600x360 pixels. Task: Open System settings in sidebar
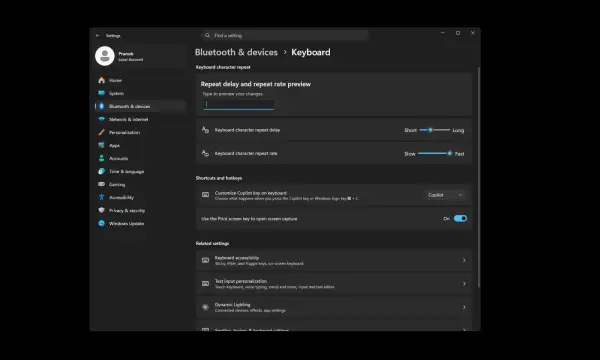click(x=140, y=93)
